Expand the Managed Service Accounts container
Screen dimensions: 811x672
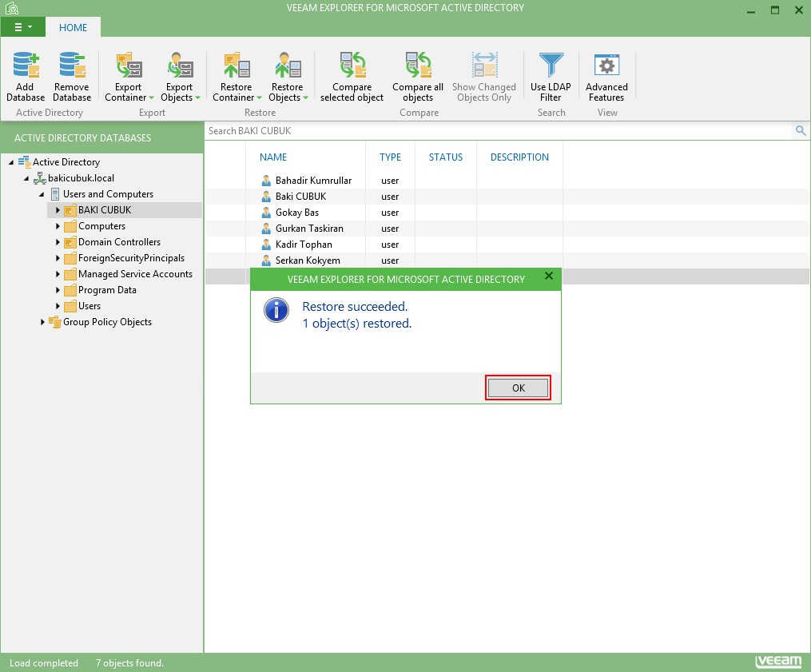[58, 274]
